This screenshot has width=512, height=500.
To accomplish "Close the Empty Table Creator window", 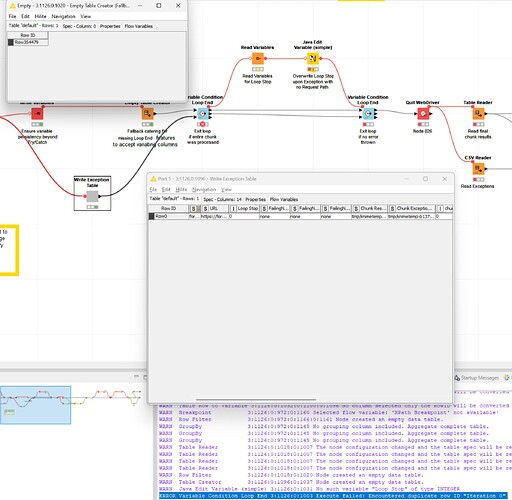I will 178,5.
